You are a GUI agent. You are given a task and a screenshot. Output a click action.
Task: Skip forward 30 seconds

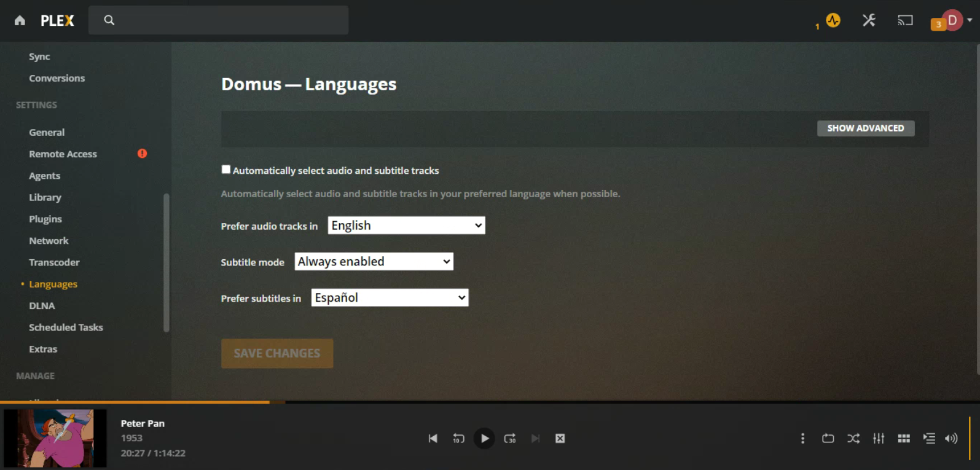[510, 439]
